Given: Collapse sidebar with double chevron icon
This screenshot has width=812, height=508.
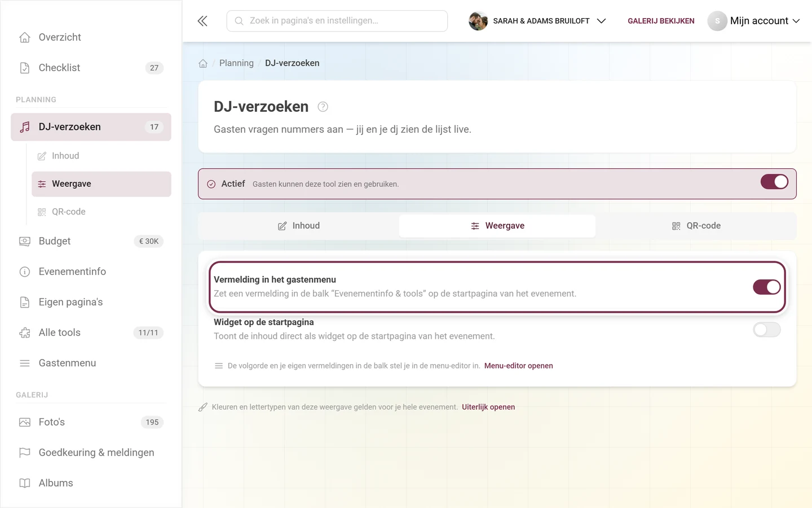Looking at the screenshot, I should [202, 21].
